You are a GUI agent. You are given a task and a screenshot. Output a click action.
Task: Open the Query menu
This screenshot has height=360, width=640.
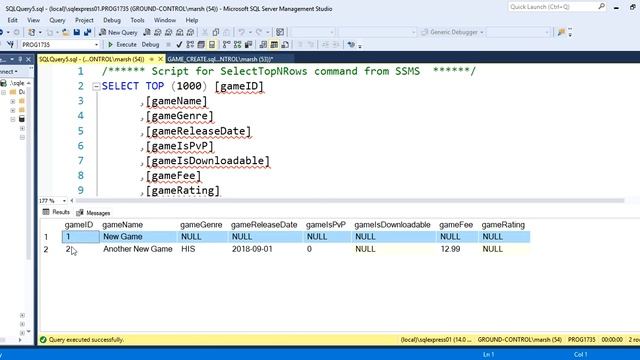tap(57, 20)
